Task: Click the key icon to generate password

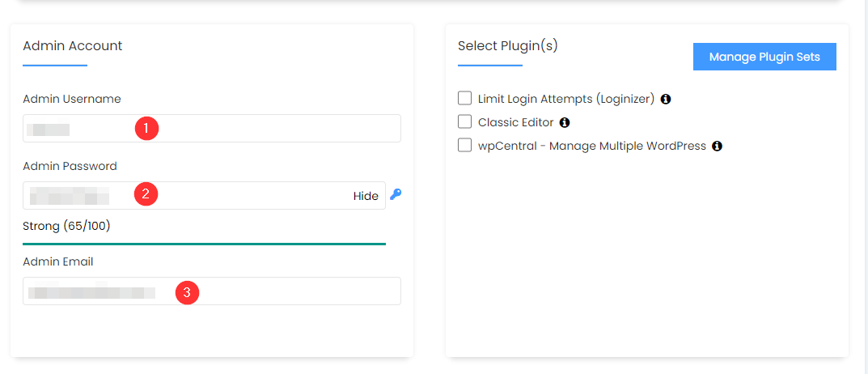Action: tap(396, 194)
